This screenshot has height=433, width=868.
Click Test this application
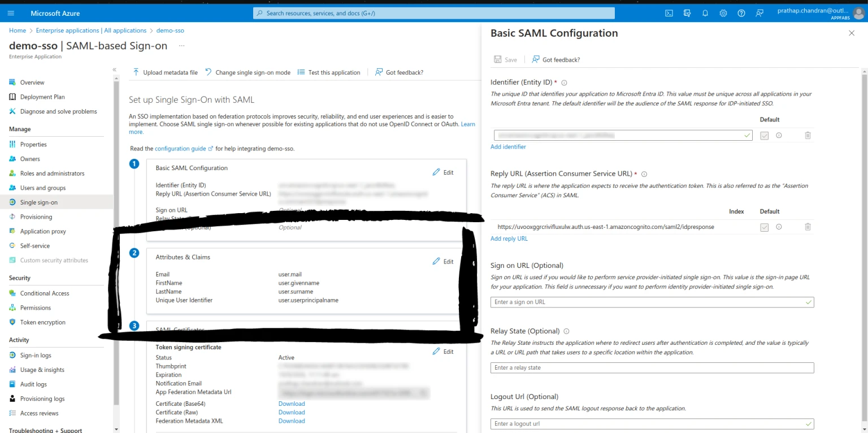329,72
